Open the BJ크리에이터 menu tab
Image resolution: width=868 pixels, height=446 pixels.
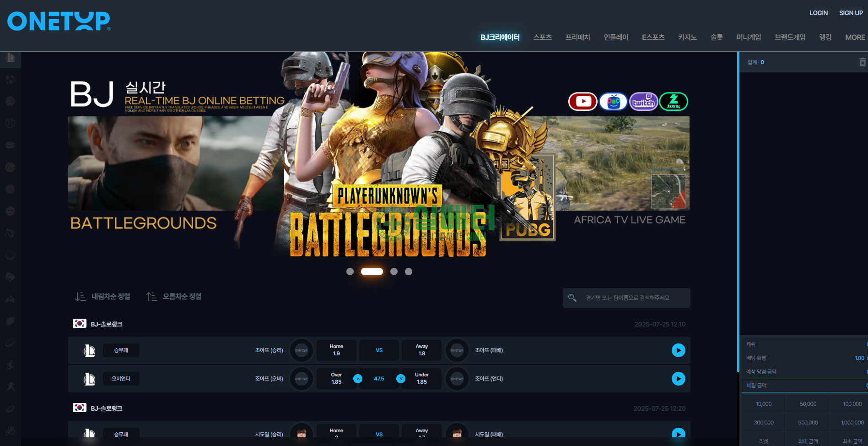(500, 37)
